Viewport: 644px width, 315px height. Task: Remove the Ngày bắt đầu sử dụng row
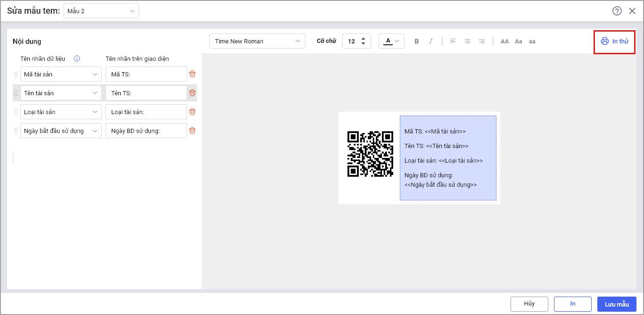tap(192, 131)
